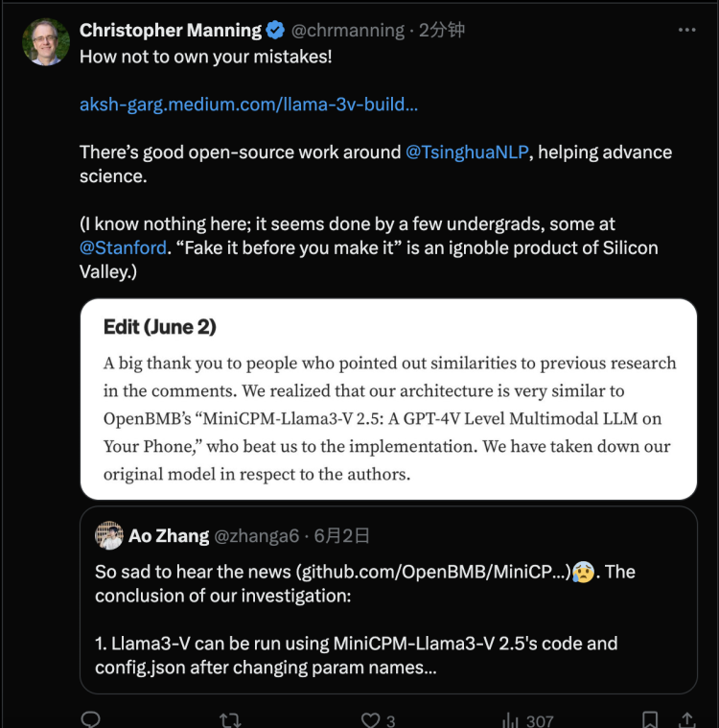Click the Ao Zhang name in quote
Screen dimensions: 719x728
pos(169,536)
